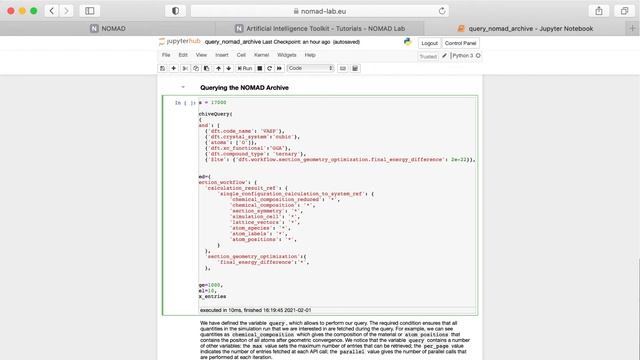Restart the kernel icon
The height and width of the screenshot is (360, 640).
pos(269,69)
